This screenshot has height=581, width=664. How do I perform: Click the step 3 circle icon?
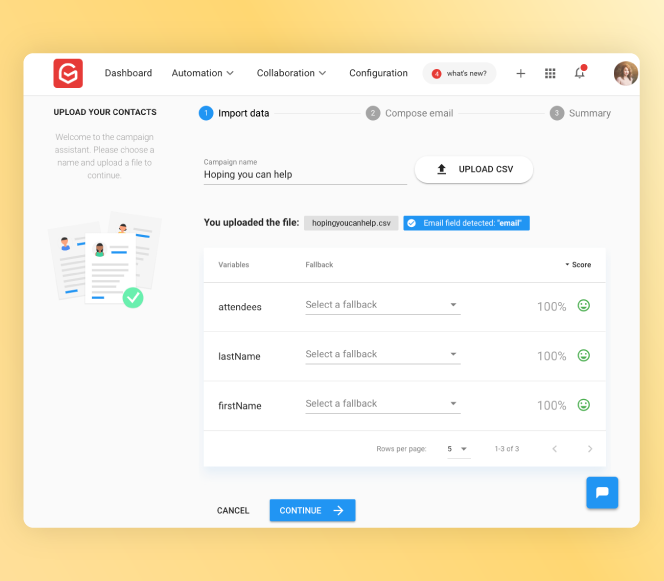556,113
